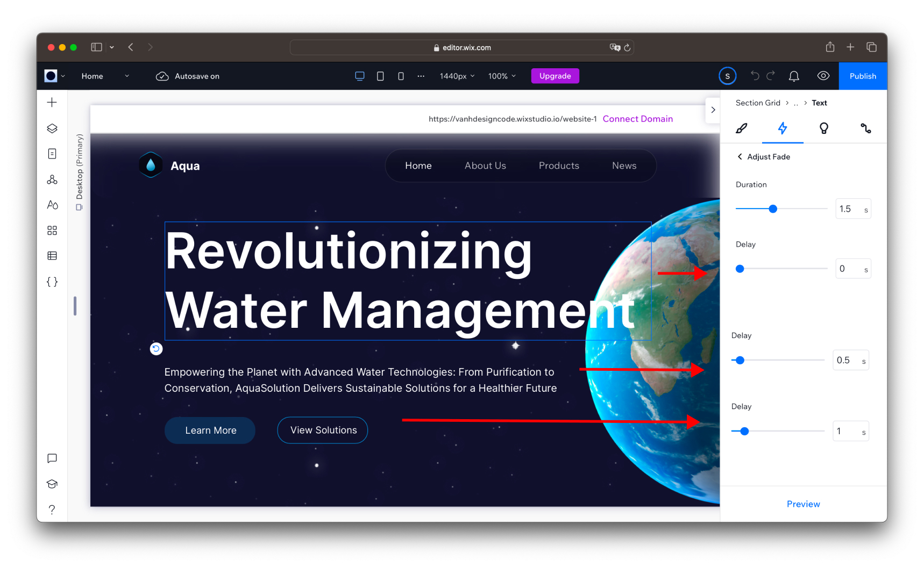Viewport: 924px width, 575px height.
Task: Open Safari share menu
Action: 830,47
